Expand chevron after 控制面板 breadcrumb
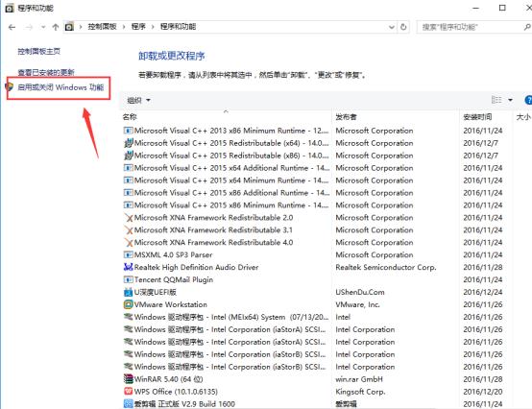532x409 pixels. click(x=124, y=27)
